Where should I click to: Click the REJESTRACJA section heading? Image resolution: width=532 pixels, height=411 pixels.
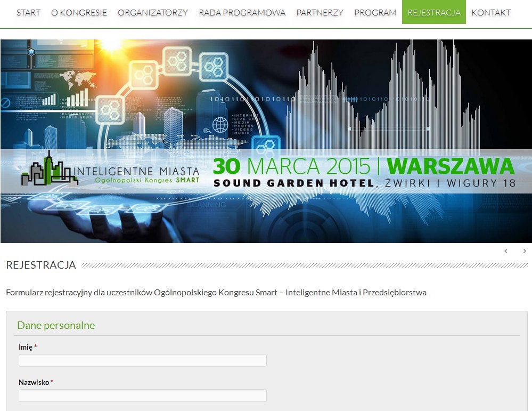(41, 265)
